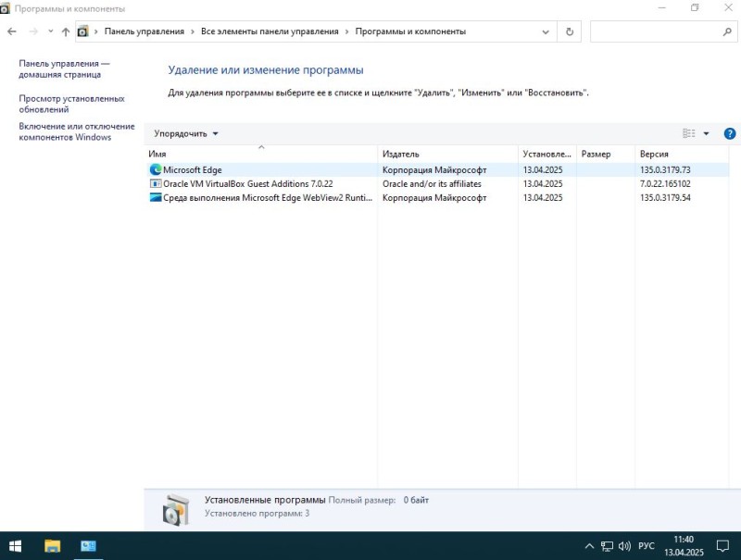Image resolution: width=741 pixels, height=560 pixels.
Task: Refresh the Programs and Features list
Action: (x=570, y=31)
